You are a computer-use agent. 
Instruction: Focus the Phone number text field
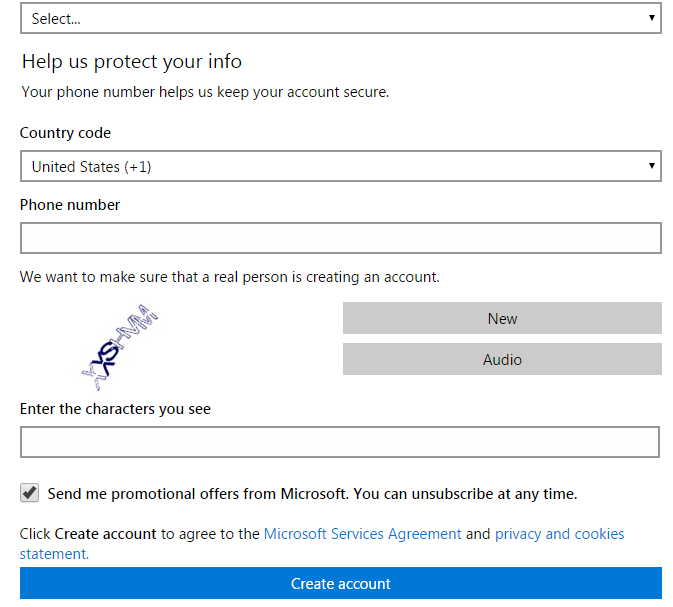[340, 238]
